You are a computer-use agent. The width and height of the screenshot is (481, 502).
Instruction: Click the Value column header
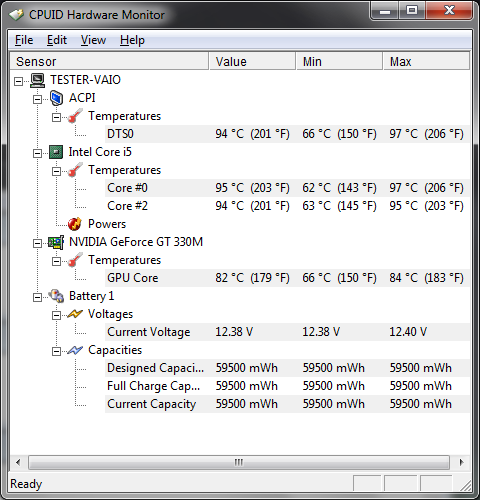pyautogui.click(x=252, y=61)
